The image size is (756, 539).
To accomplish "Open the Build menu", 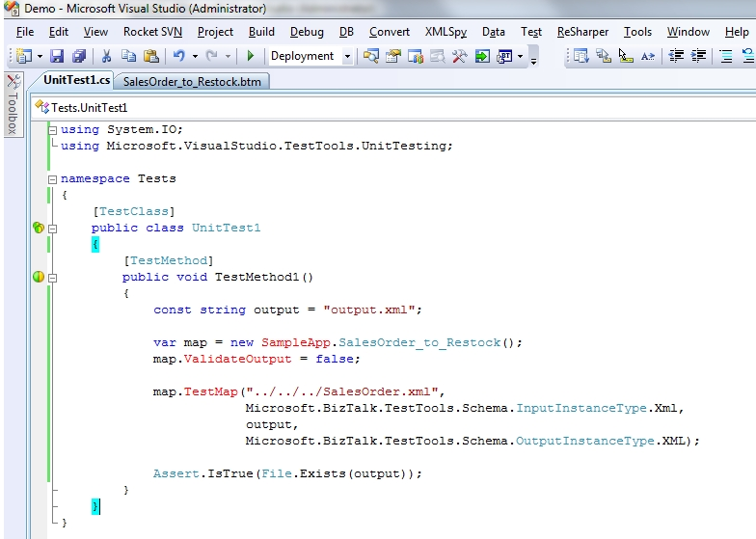I will [x=261, y=32].
